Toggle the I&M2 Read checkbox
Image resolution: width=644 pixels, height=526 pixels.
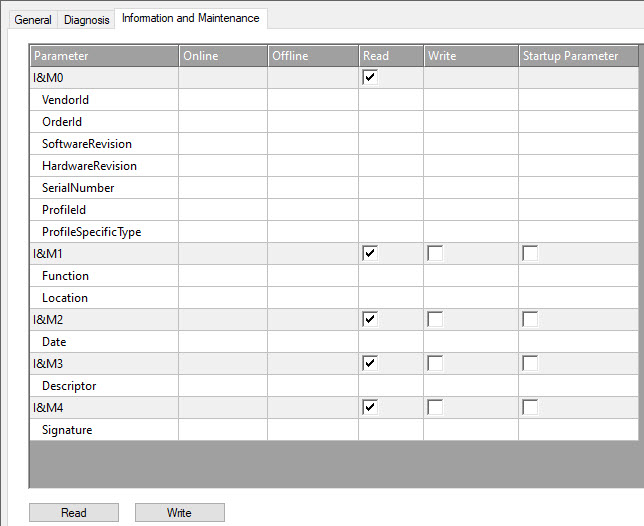[371, 320]
